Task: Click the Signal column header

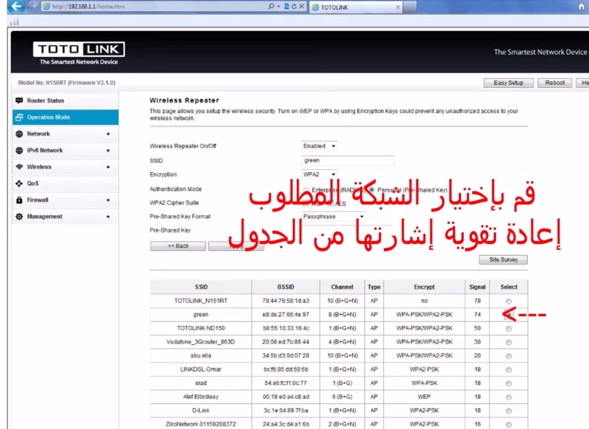Action: [x=477, y=287]
